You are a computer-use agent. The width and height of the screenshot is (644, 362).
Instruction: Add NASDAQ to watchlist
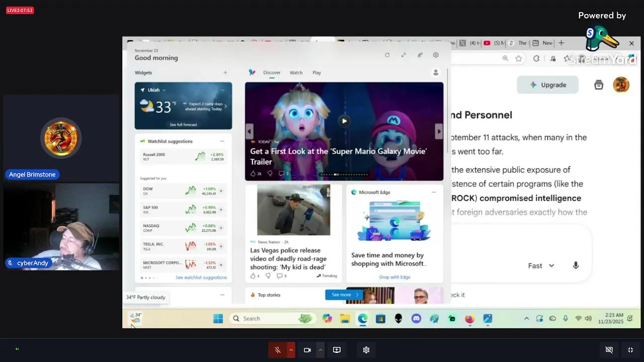click(221, 228)
